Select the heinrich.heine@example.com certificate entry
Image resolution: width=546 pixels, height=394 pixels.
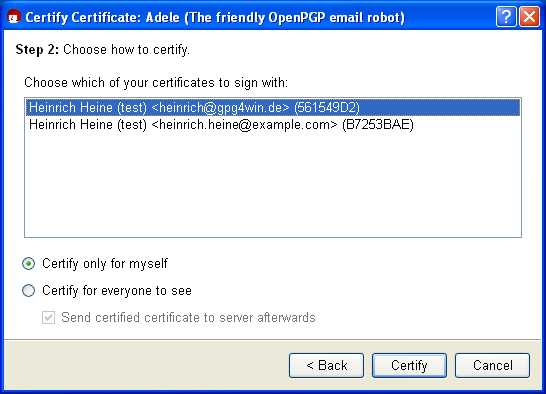[x=273, y=124]
